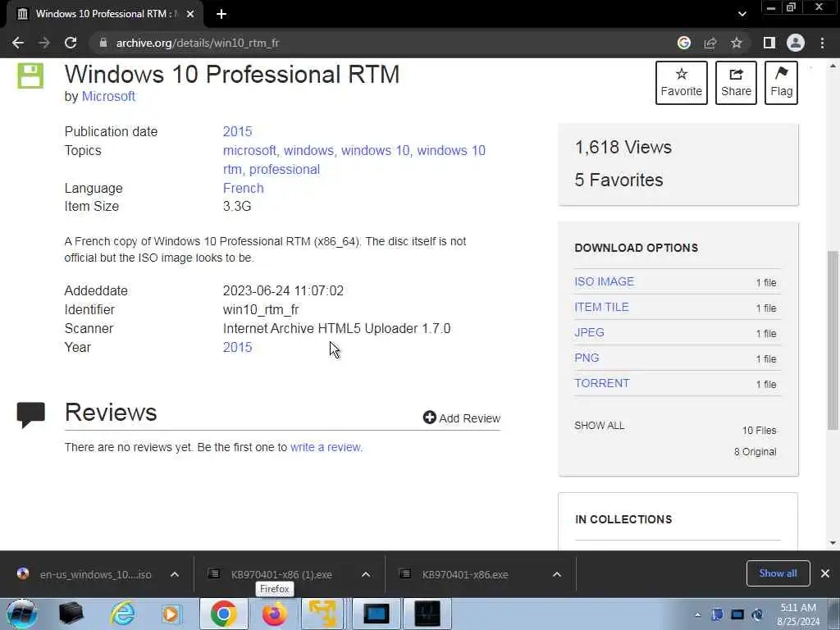The height and width of the screenshot is (630, 840).
Task: Expand options for KB970401-x86 (1).exe
Action: tap(366, 574)
